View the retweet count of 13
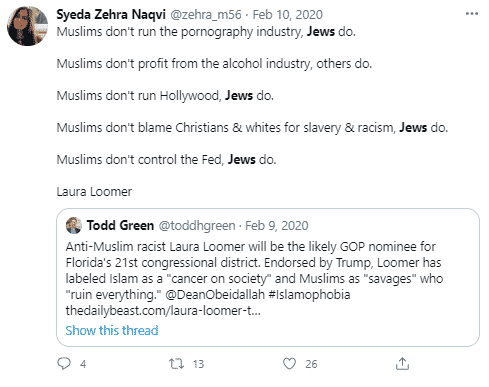 (198, 364)
